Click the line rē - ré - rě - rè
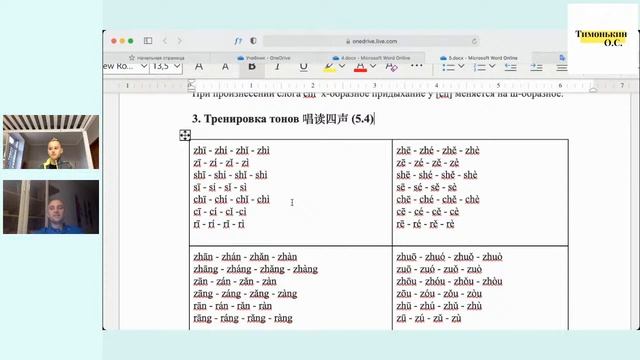640x360 pixels. pos(425,224)
